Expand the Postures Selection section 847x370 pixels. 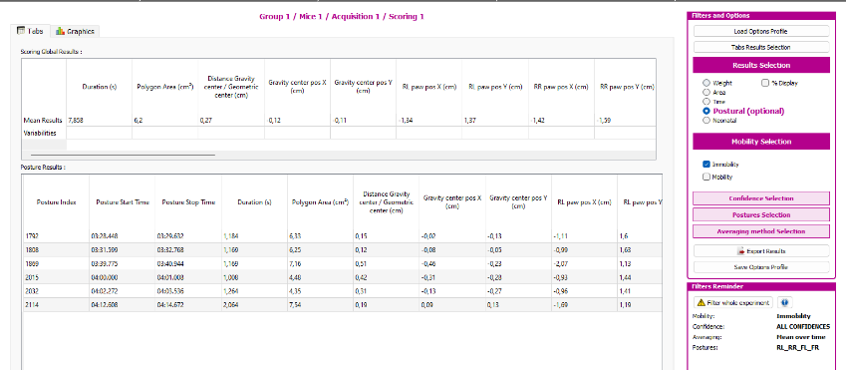tap(761, 215)
